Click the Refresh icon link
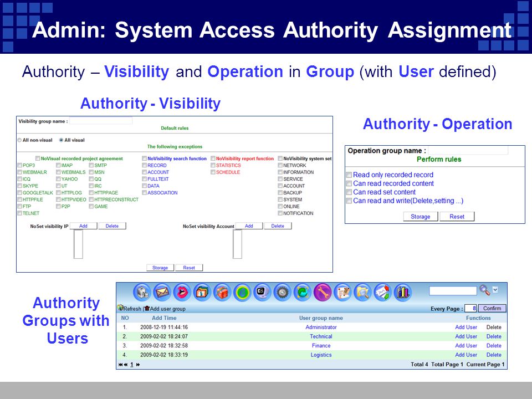 pos(129,309)
